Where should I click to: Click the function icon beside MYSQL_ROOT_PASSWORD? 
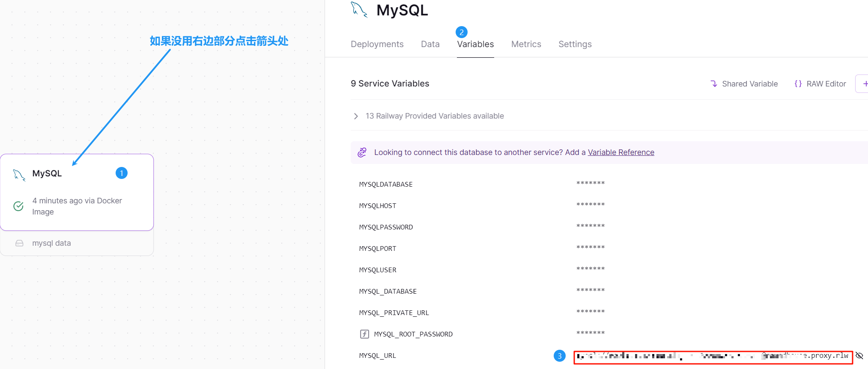click(364, 334)
